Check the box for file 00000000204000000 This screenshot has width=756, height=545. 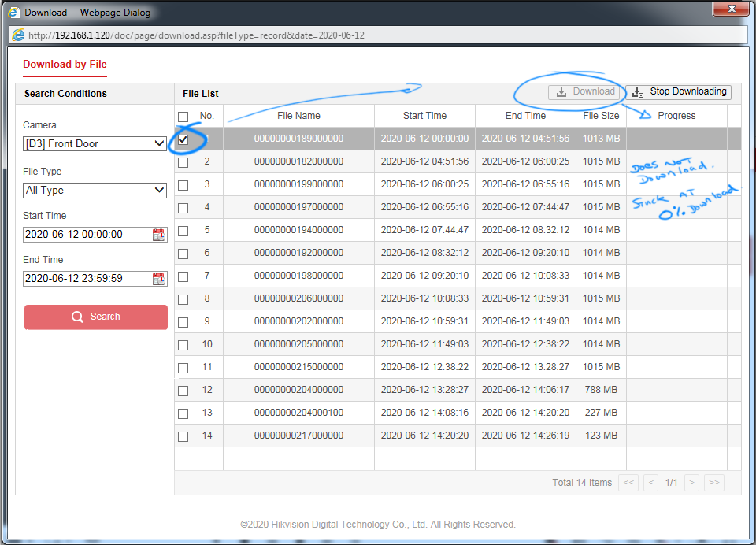click(x=183, y=391)
